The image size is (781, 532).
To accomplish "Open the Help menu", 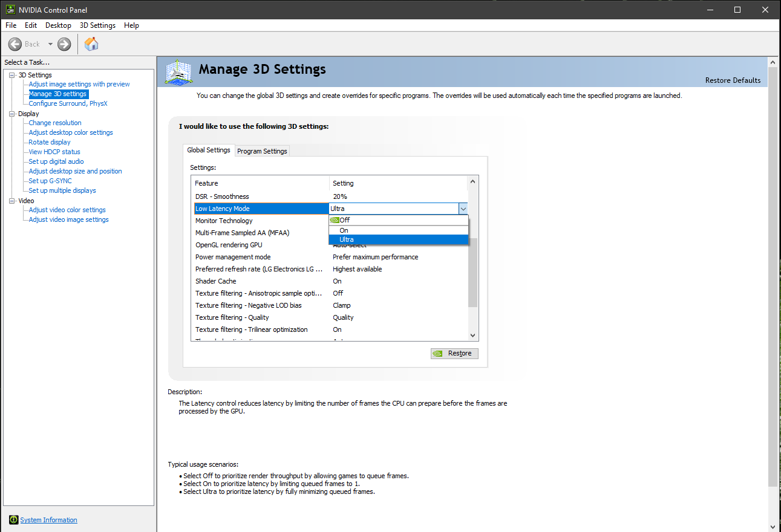I will [131, 25].
